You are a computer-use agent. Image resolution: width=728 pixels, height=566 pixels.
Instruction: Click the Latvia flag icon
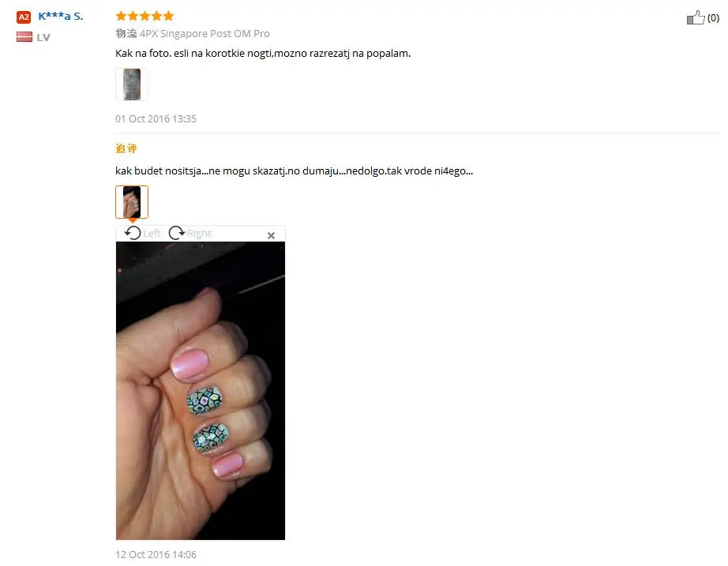click(24, 36)
